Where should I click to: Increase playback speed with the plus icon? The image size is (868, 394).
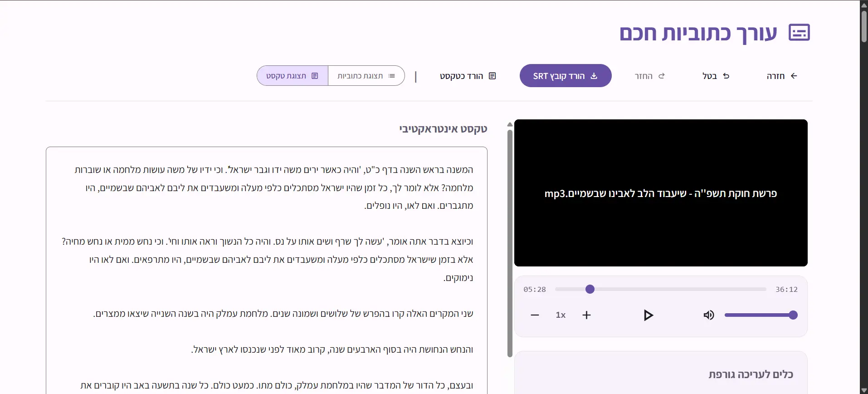[x=586, y=315]
